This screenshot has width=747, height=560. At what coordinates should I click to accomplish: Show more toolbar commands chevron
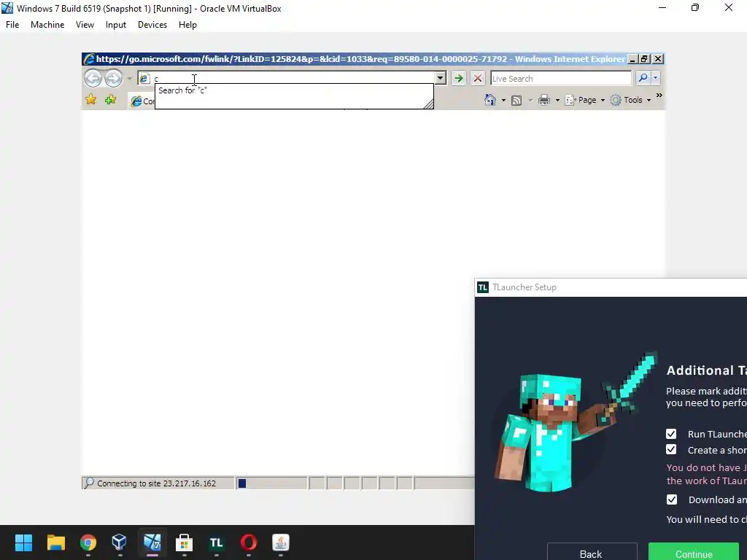coord(659,96)
